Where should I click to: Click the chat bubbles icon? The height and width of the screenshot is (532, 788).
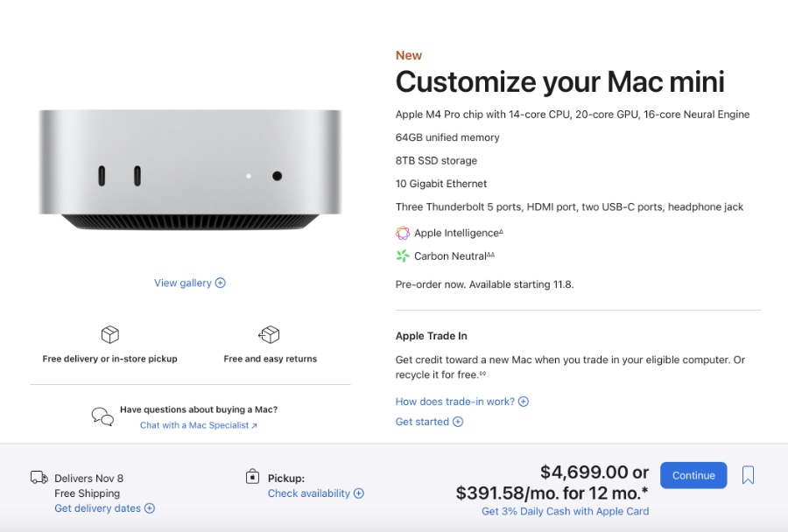pos(102,416)
